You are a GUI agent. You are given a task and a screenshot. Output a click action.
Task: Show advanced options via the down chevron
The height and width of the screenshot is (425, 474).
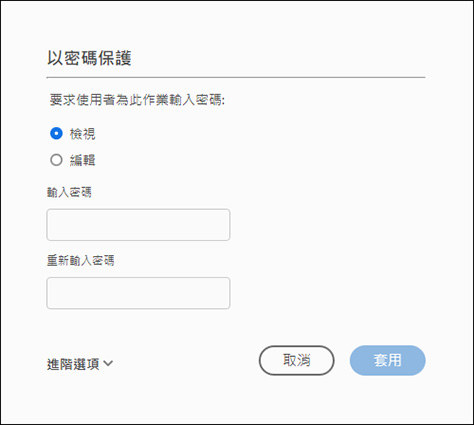coord(108,363)
